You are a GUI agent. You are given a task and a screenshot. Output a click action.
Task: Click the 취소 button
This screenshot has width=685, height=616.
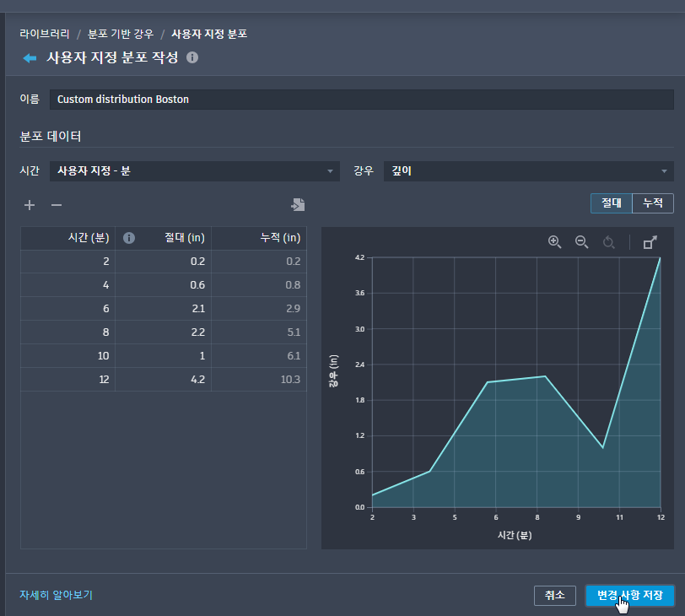pyautogui.click(x=555, y=596)
